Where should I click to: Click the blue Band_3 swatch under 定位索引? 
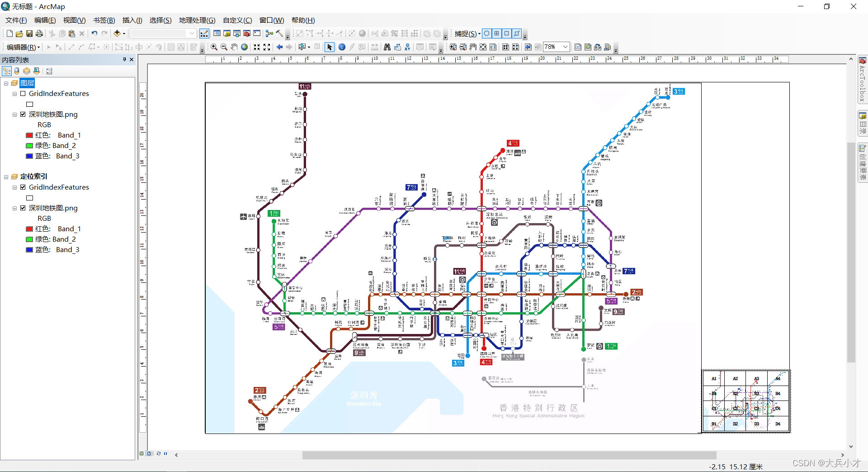(x=29, y=250)
